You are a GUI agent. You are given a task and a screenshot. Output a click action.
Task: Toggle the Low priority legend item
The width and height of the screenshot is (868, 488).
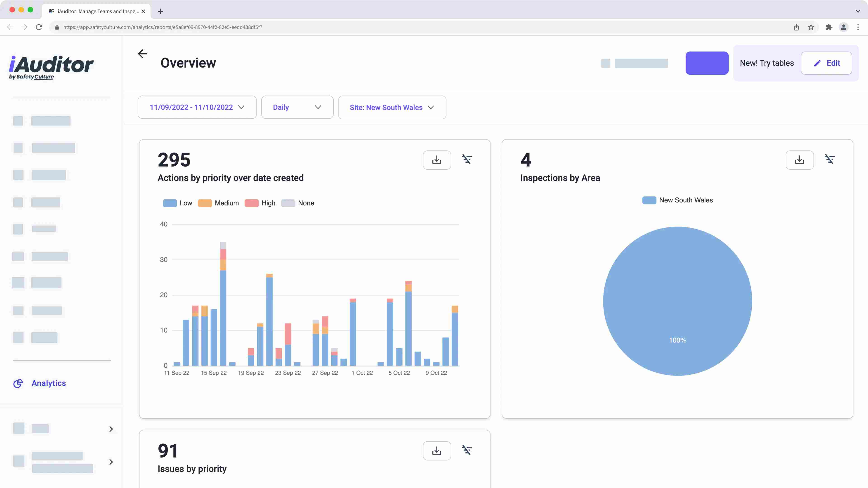tap(177, 203)
